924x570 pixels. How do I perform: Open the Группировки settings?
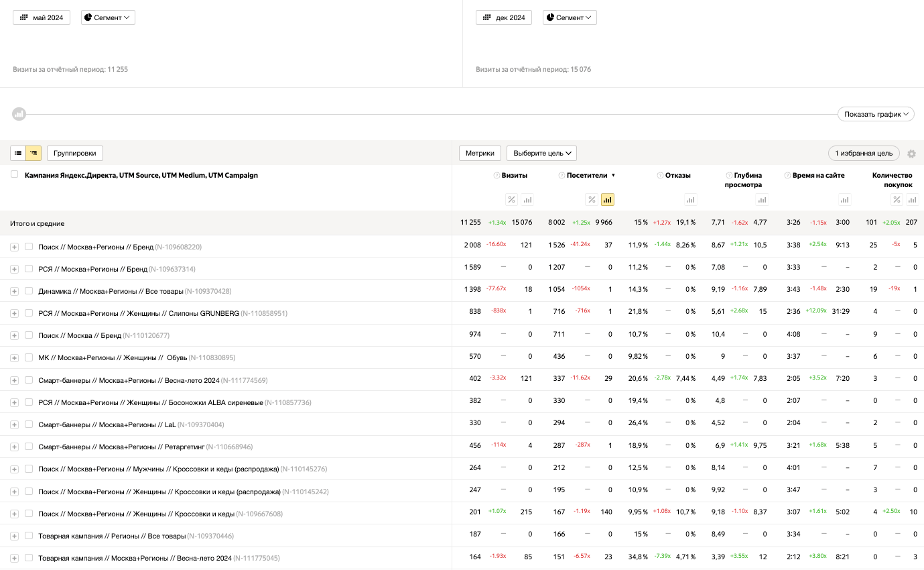[74, 153]
